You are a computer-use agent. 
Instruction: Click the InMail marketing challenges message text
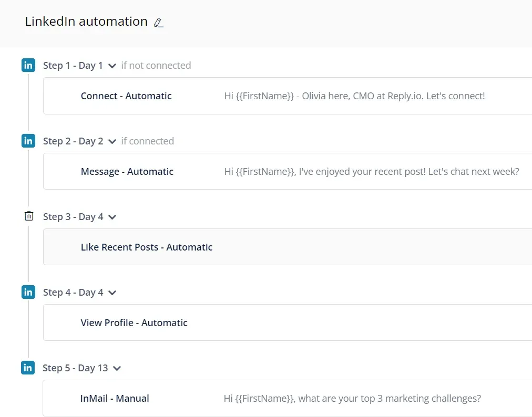pyautogui.click(x=352, y=399)
